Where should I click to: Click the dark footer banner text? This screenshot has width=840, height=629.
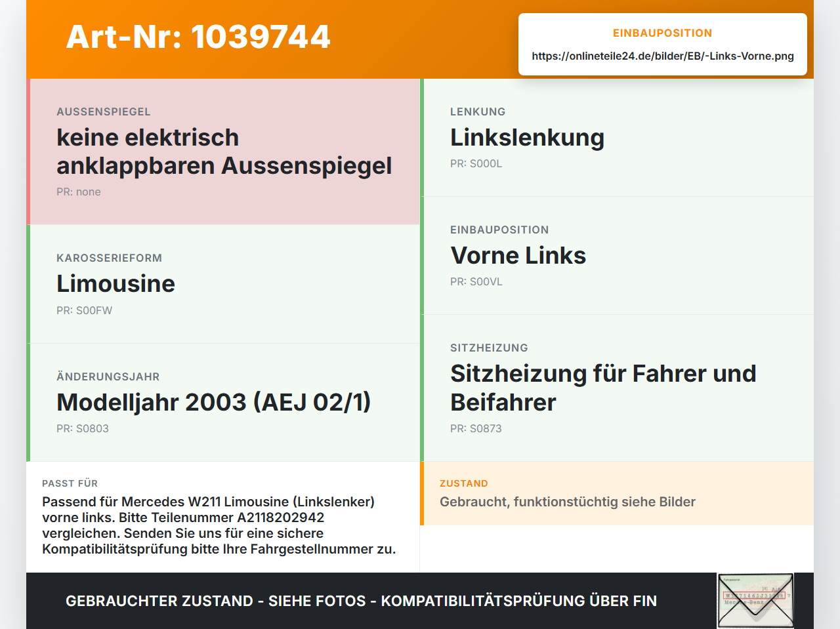(361, 601)
